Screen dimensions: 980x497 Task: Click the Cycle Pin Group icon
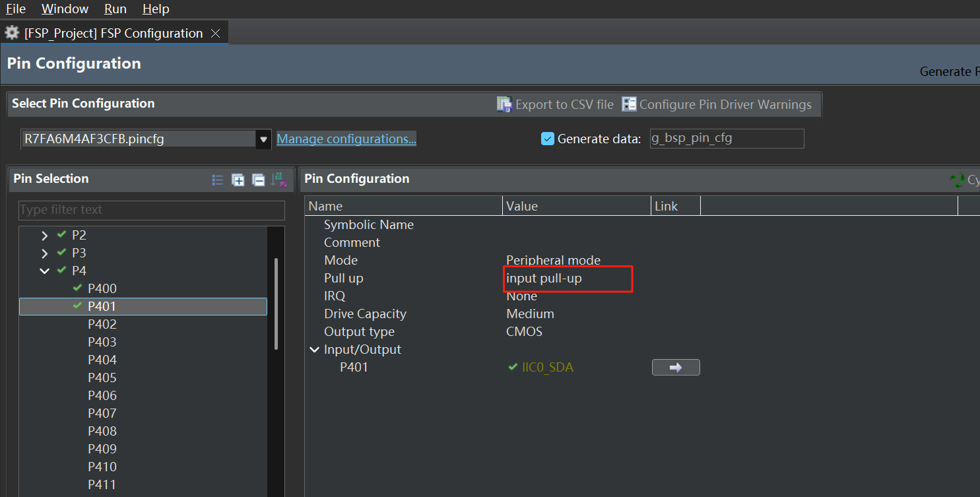957,180
